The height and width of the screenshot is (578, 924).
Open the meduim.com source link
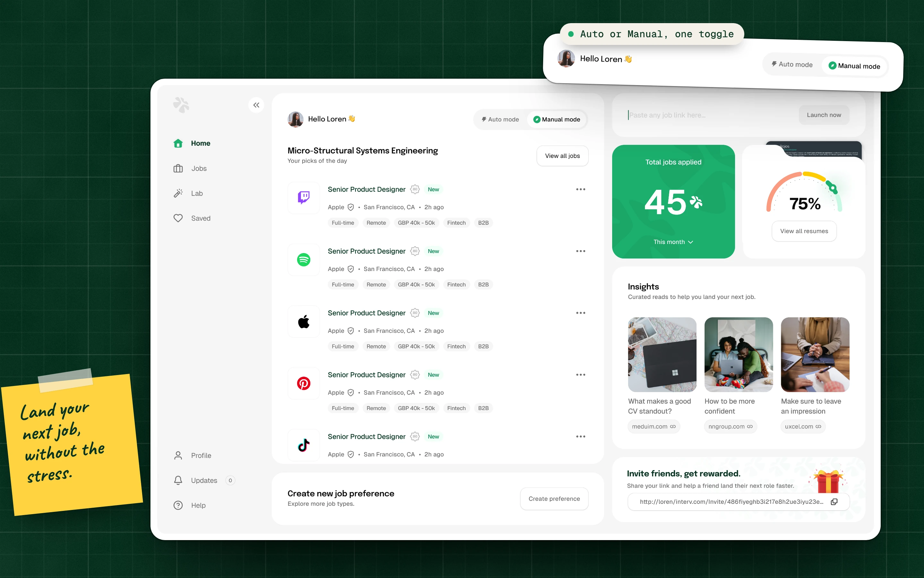pos(654,427)
